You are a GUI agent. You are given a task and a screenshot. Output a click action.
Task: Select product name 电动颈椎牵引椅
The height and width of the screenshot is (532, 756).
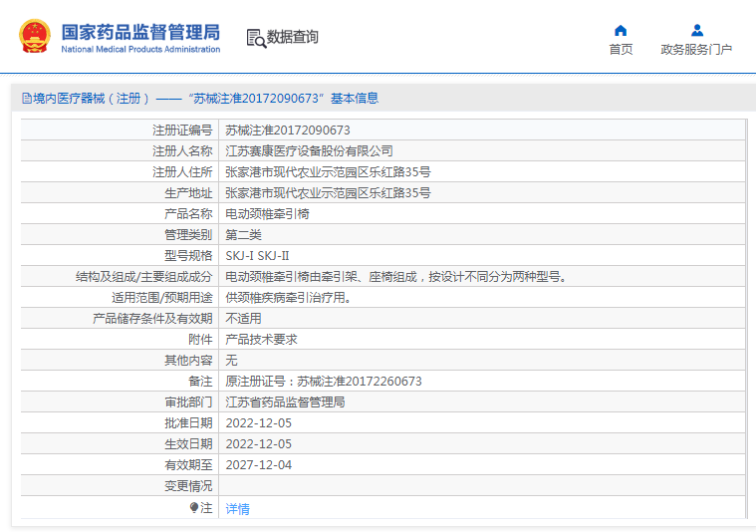coord(268,213)
